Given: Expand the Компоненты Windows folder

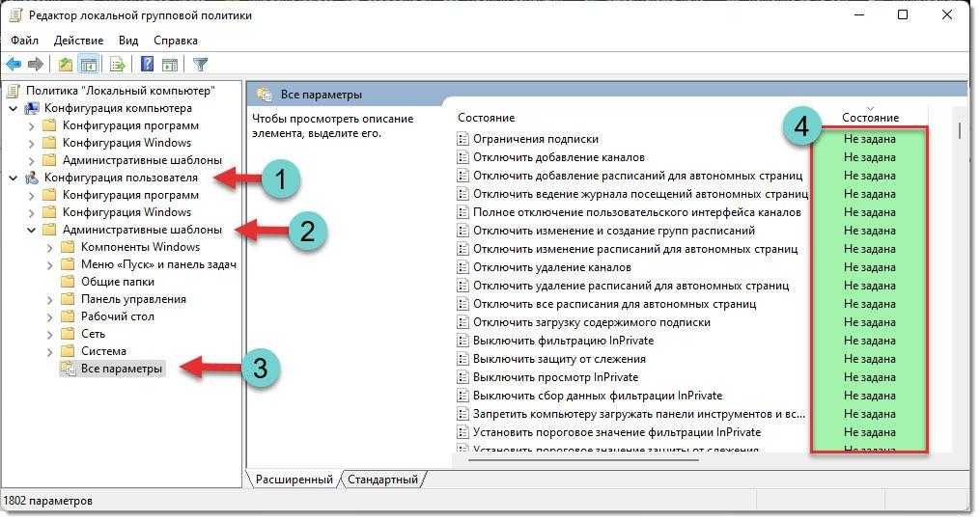Looking at the screenshot, I should 50,248.
